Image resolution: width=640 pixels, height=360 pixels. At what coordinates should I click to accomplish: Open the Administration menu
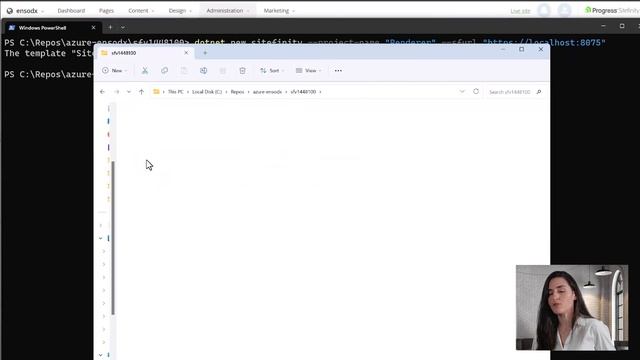click(x=227, y=11)
